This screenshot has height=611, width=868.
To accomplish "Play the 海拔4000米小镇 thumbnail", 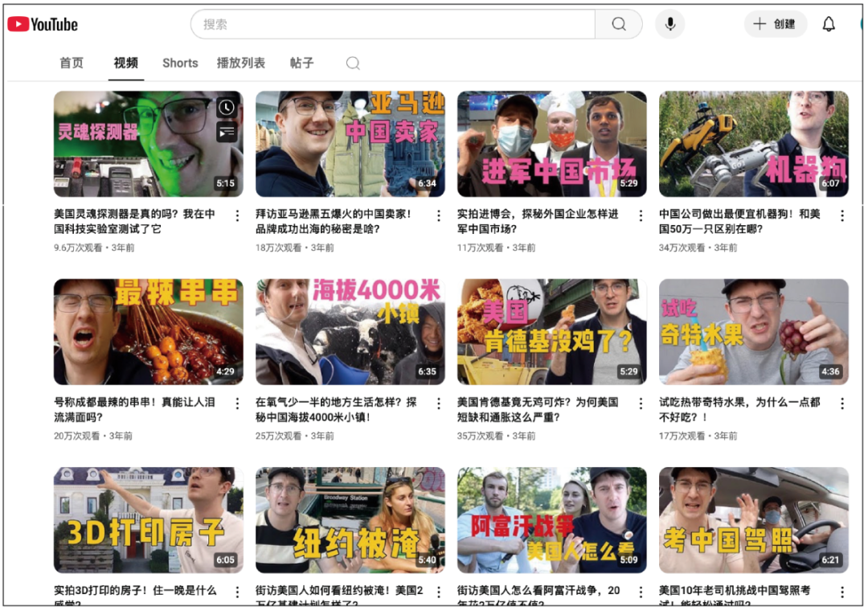I will coord(350,332).
